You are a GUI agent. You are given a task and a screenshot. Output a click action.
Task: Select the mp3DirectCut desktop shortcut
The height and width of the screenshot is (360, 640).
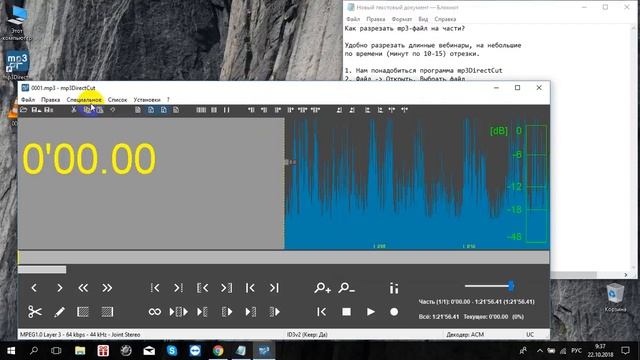[x=17, y=65]
